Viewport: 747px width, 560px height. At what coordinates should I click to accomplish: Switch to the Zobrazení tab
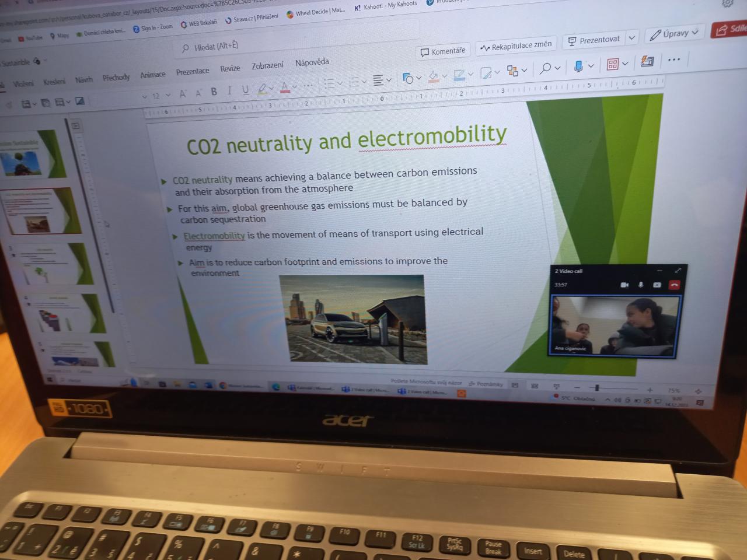267,66
